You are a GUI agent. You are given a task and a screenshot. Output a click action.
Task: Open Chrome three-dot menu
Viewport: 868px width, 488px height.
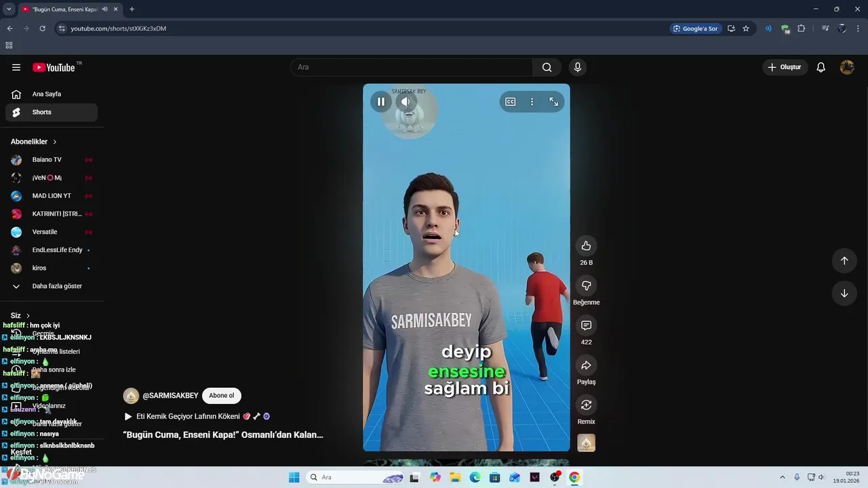tap(859, 28)
